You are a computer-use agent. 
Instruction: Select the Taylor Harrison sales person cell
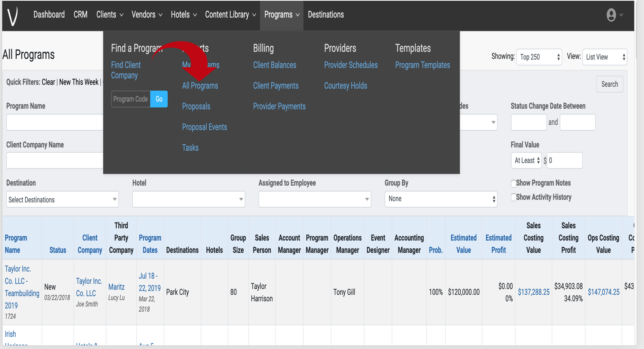pos(262,292)
